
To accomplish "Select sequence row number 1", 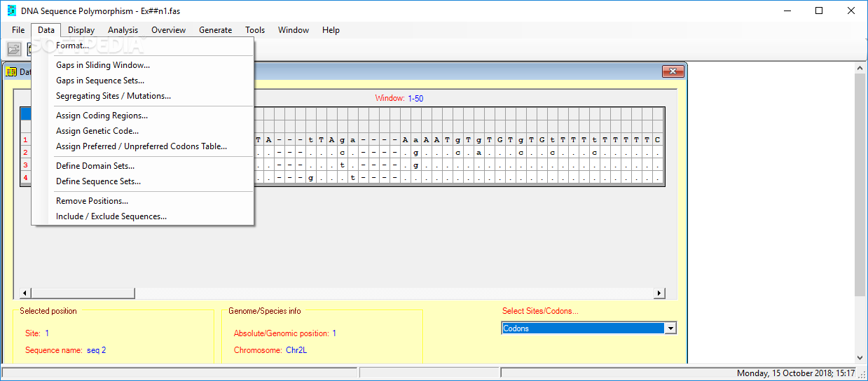I will click(x=25, y=140).
